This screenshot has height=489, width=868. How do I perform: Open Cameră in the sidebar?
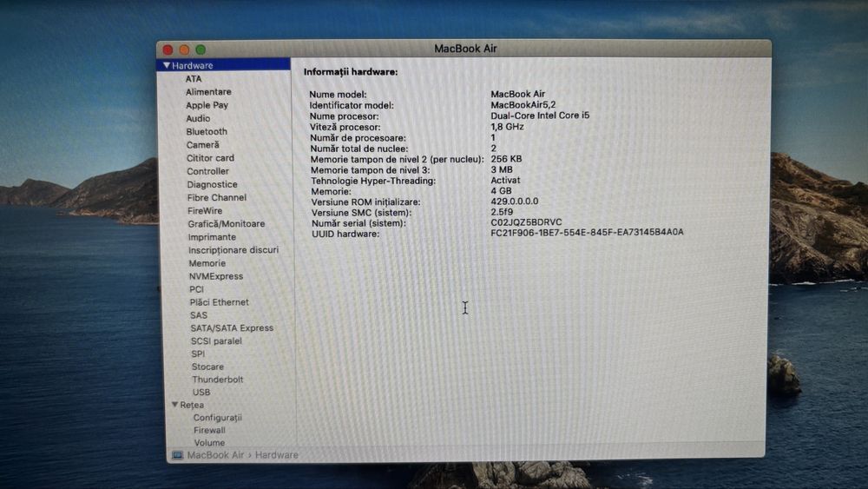click(x=202, y=145)
